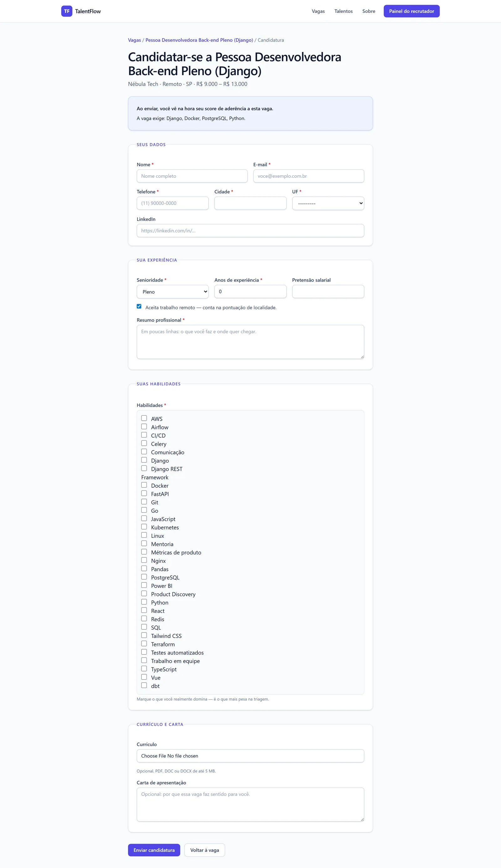Go to Vagas breadcrumb link

134,40
